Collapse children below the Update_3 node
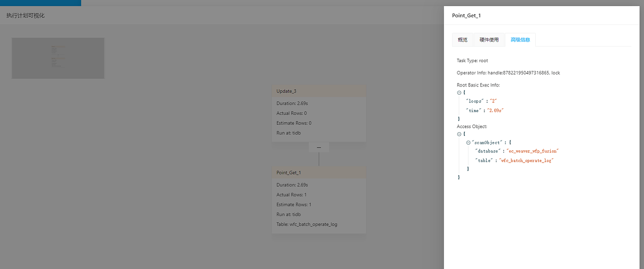Viewport: 644px width, 269px height. click(319, 147)
